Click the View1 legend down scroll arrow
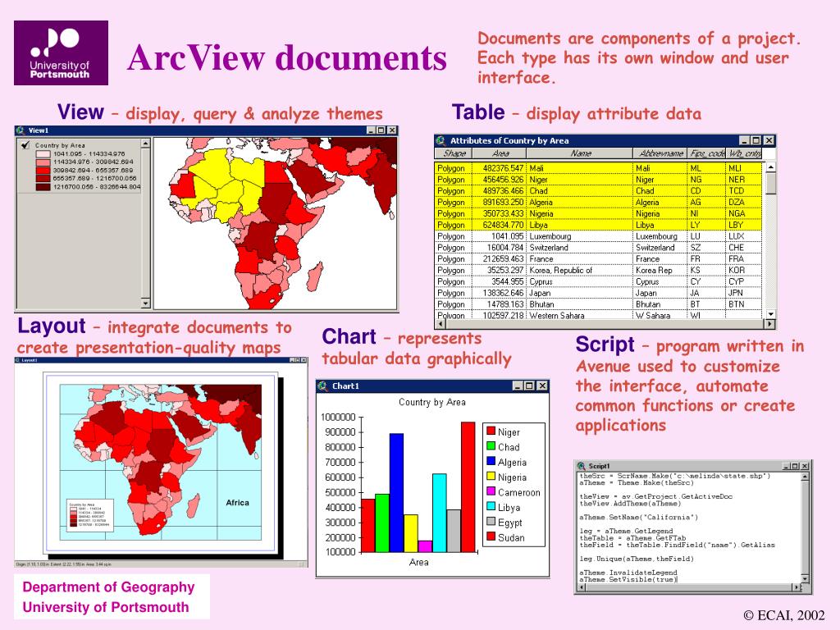 click(145, 304)
